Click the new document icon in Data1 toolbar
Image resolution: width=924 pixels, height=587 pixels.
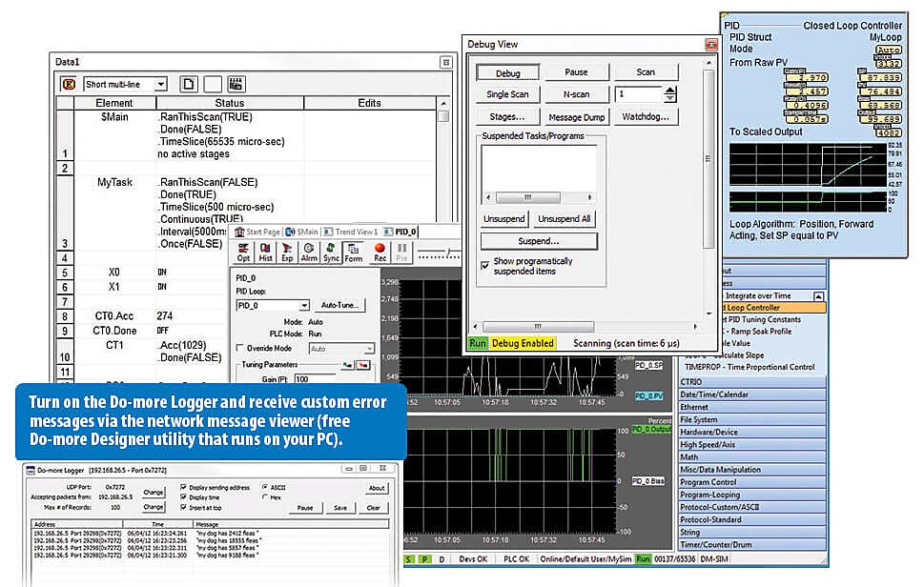tap(189, 84)
